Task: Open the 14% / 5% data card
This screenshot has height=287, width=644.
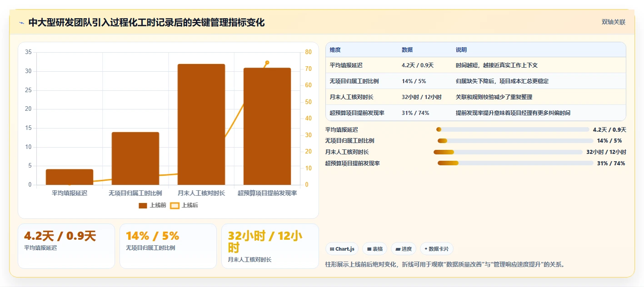Action: (168, 246)
